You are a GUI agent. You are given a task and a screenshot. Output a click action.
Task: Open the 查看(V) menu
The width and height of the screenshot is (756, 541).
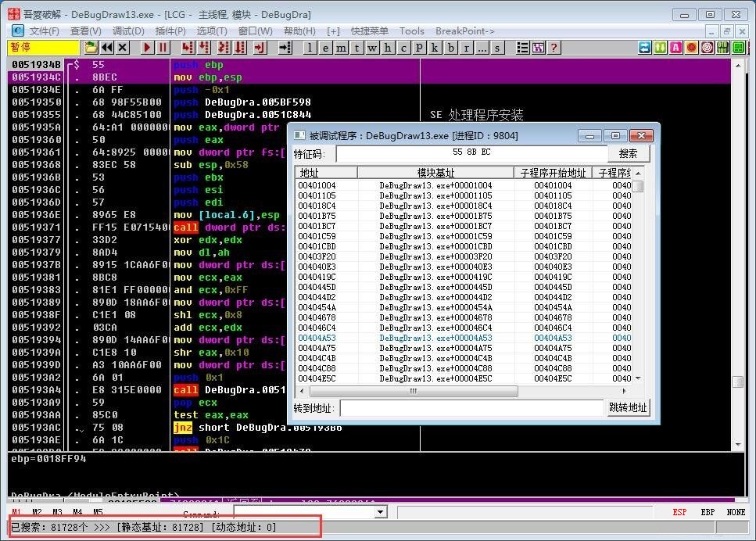(85, 30)
